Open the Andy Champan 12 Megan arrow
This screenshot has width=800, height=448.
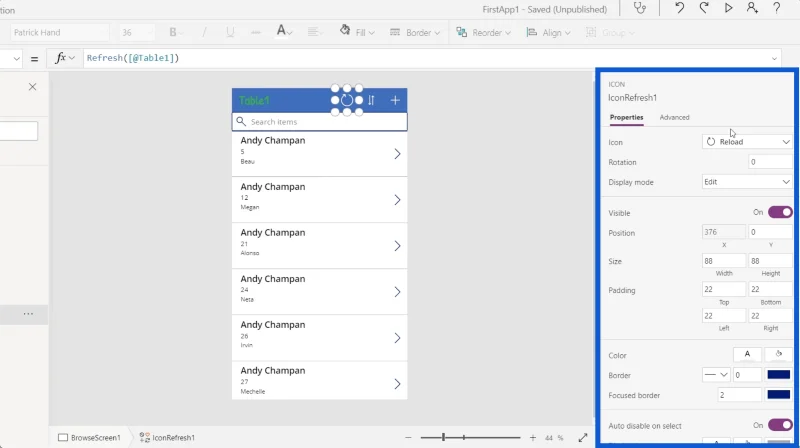pyautogui.click(x=397, y=200)
